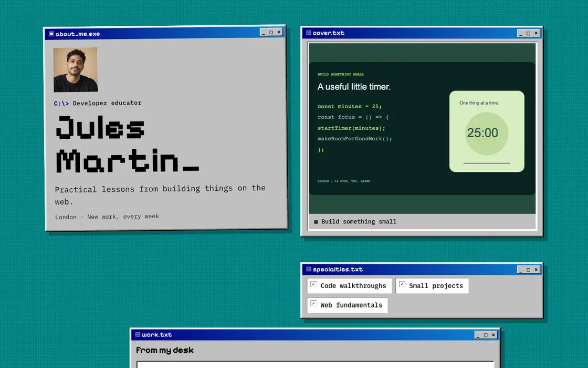Toggle the Code walkthroughs checkbox

313,284
